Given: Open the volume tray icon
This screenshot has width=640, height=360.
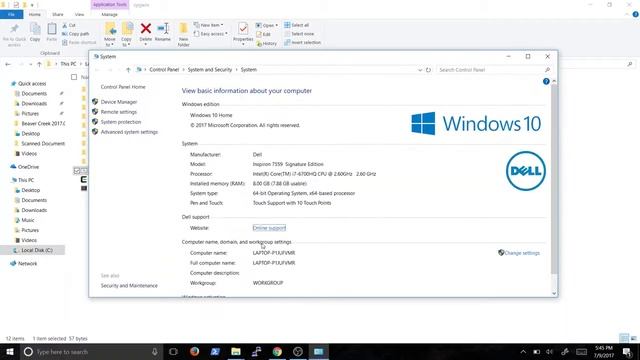Looking at the screenshot, I should [x=550, y=352].
